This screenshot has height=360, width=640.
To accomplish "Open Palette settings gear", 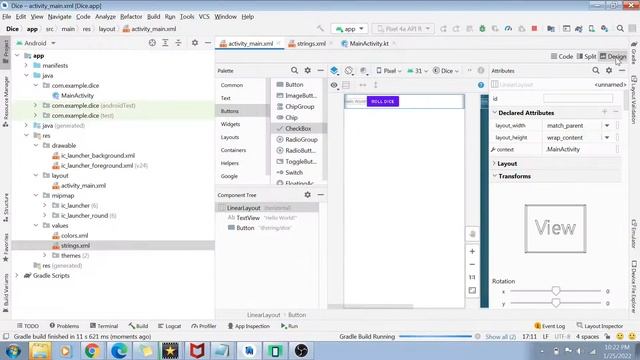I will pyautogui.click(x=307, y=71).
